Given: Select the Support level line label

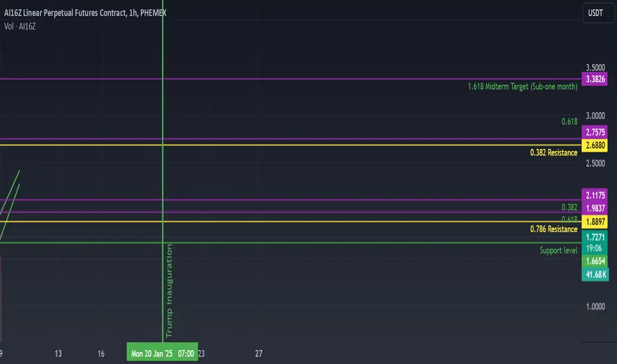Looking at the screenshot, I should click(x=558, y=250).
